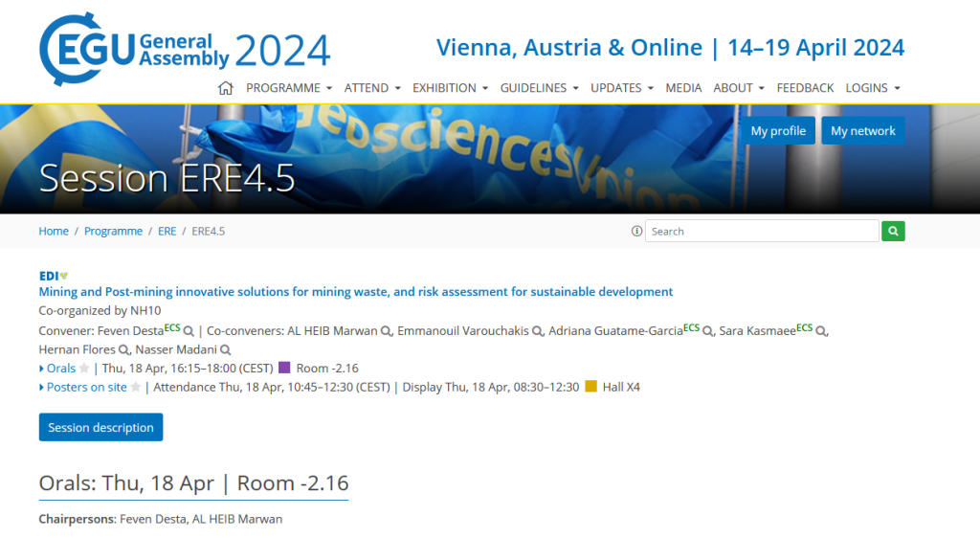
Task: Click the Session description button
Action: (x=100, y=428)
